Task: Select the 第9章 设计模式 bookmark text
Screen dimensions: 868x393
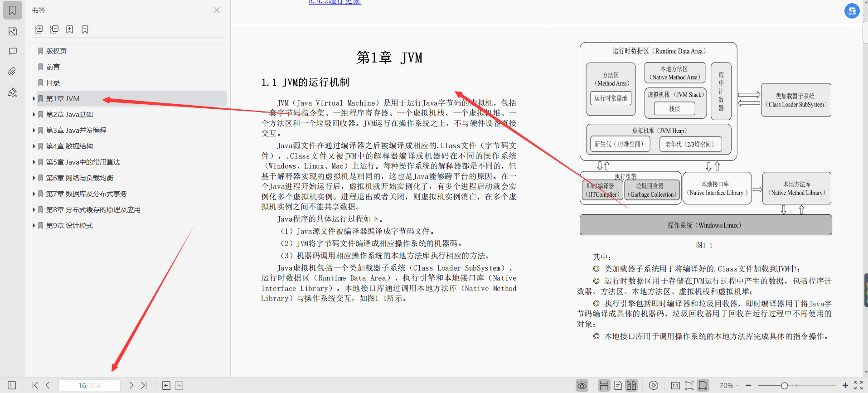Action: (69, 225)
